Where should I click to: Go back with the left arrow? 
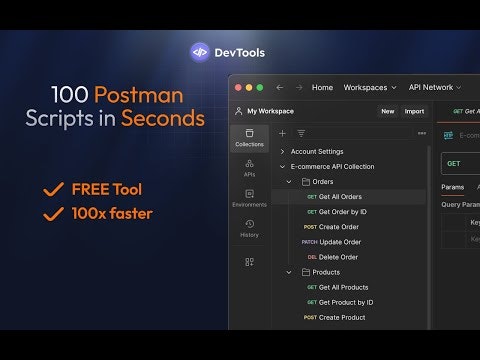click(x=280, y=87)
